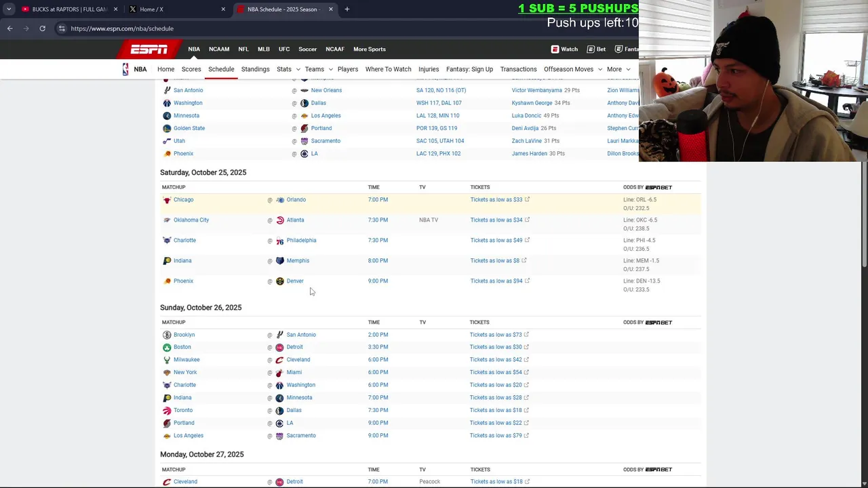The width and height of the screenshot is (868, 488).
Task: Click the site info icon in address bar
Action: (x=62, y=28)
